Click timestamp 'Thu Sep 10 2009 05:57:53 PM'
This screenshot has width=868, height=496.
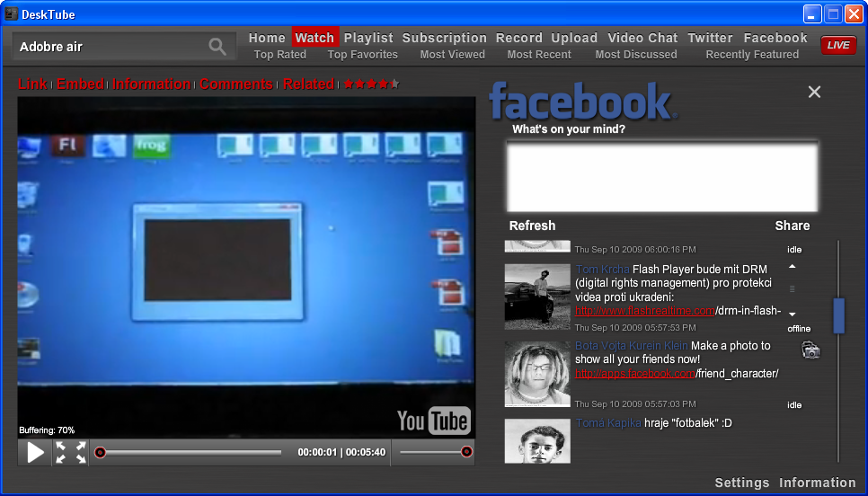(x=635, y=328)
